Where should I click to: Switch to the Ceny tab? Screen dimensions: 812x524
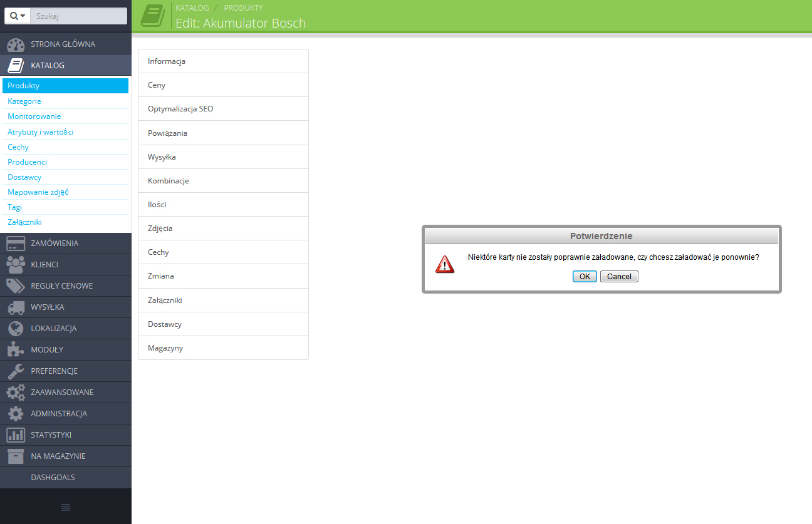pos(223,85)
